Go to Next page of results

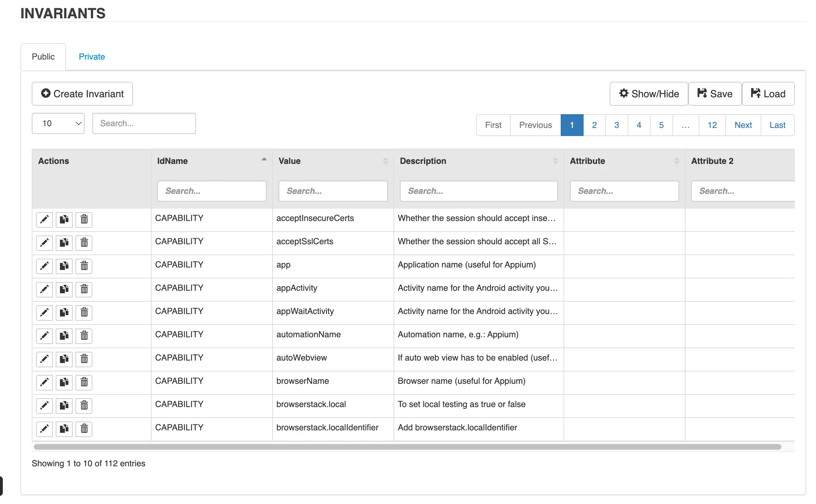coord(743,125)
